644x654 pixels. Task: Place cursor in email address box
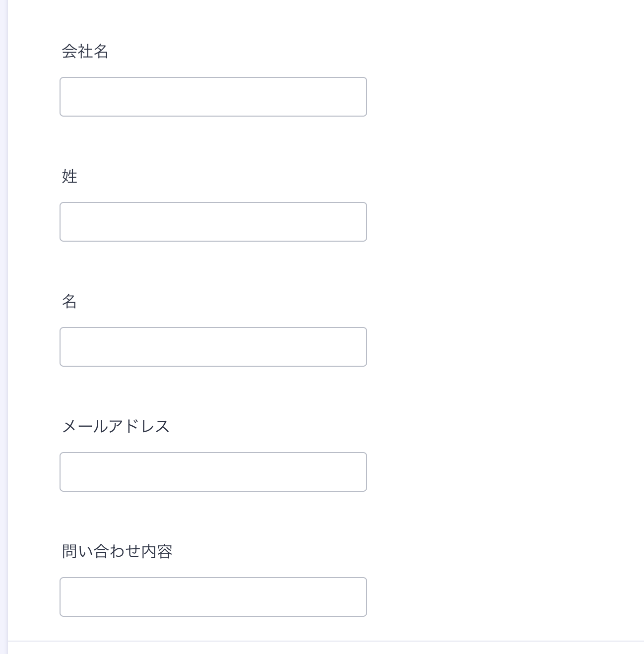tap(213, 472)
